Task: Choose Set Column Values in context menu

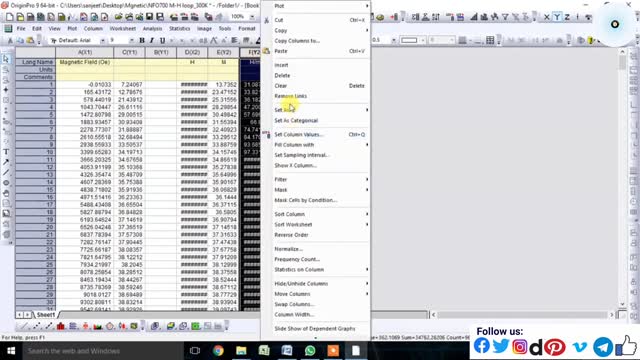Action: point(316,134)
